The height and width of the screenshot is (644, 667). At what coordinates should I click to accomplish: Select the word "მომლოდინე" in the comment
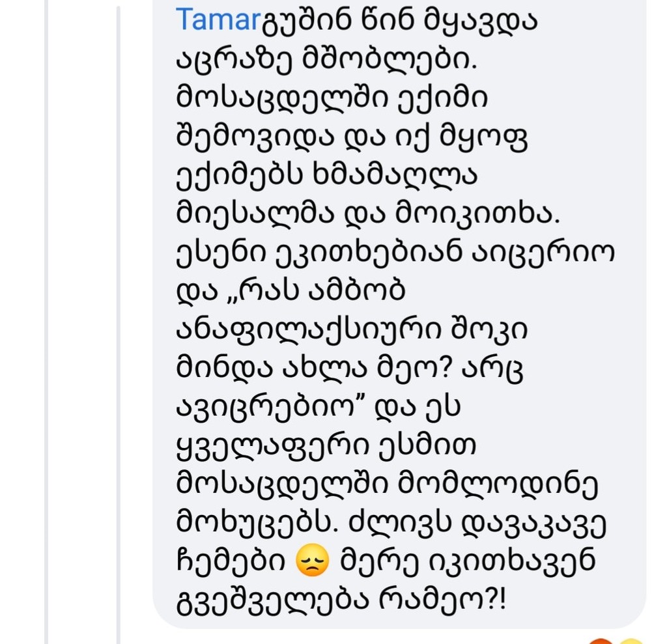point(488,484)
